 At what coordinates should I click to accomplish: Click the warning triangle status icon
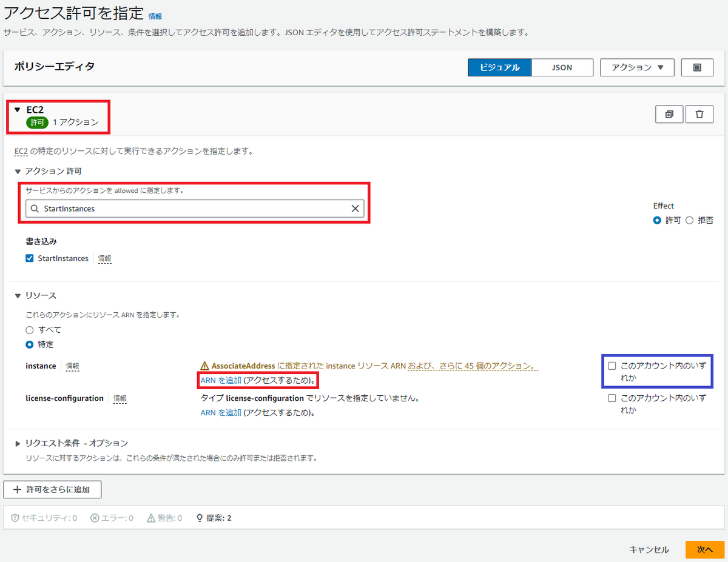pos(151,518)
